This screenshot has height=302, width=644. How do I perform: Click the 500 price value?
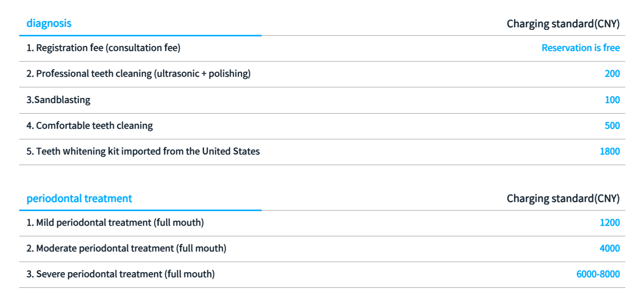pyautogui.click(x=612, y=126)
